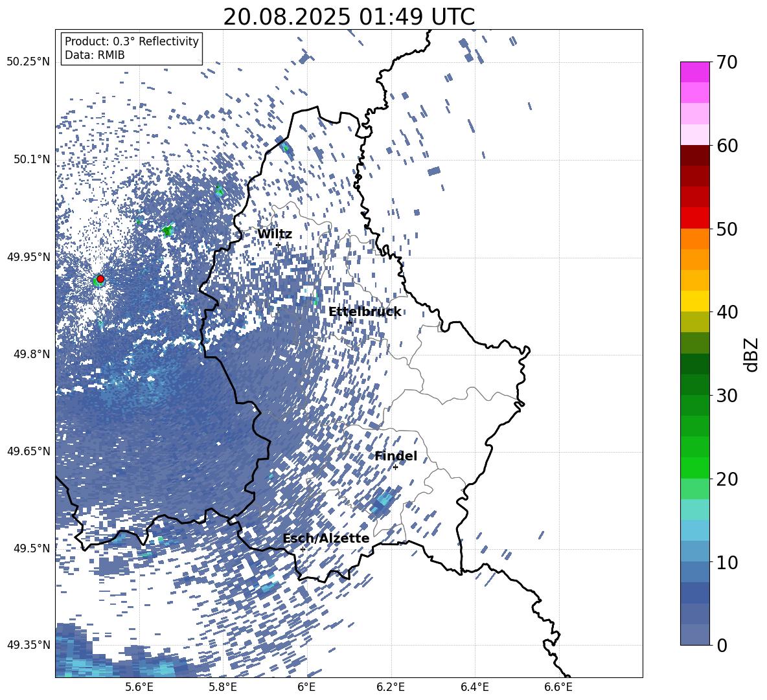Click the Wiltz location cross marker
Viewport: 767px width, 700px height.
(x=279, y=245)
